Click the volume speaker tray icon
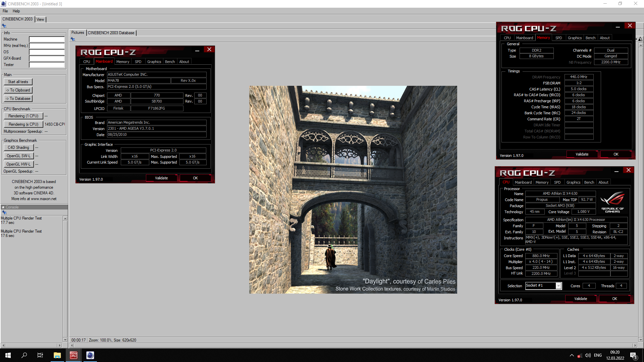This screenshot has width=644, height=362. [x=588, y=355]
